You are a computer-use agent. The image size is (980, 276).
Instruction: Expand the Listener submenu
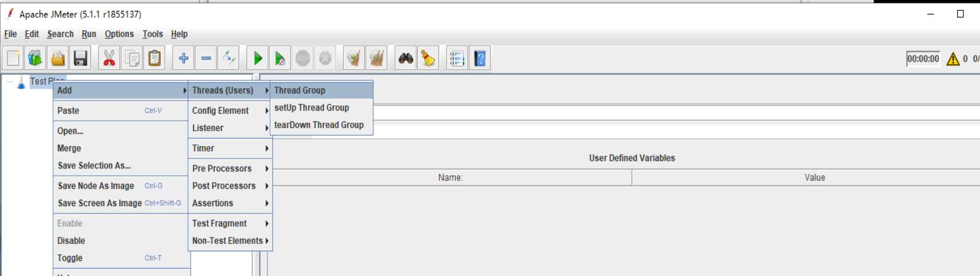[230, 128]
